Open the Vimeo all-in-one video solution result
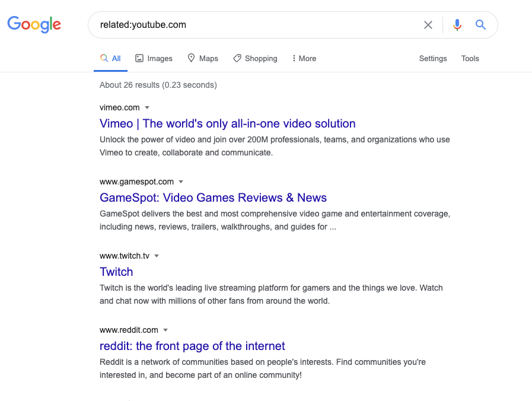532x401 pixels. click(227, 123)
